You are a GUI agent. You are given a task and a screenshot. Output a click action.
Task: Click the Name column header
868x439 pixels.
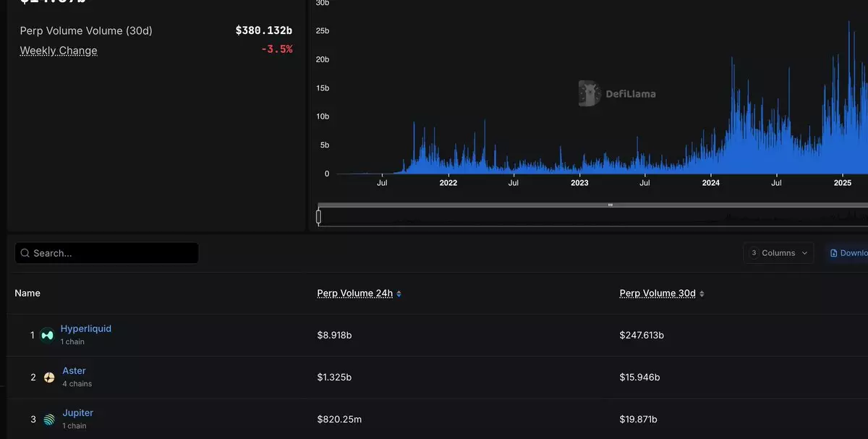click(x=27, y=293)
